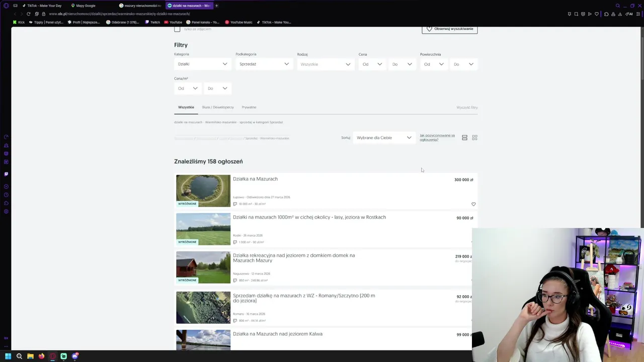
Task: Click the toolbar snapshot icon
Action: tap(576, 14)
